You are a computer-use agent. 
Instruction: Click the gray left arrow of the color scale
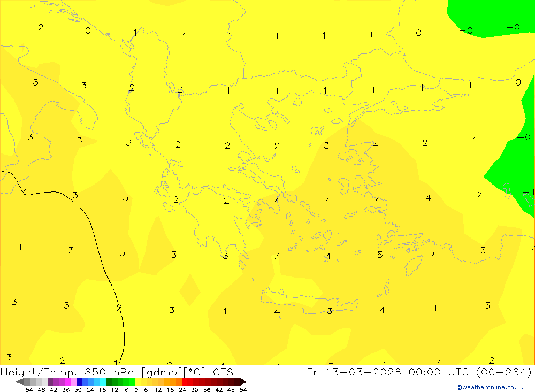[x=20, y=382]
